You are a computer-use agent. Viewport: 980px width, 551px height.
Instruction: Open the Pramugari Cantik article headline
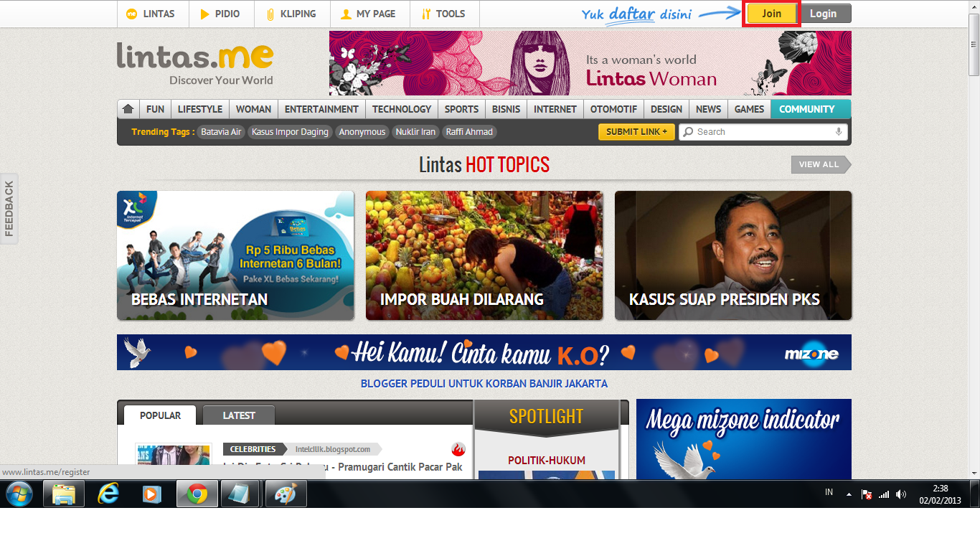pos(343,467)
